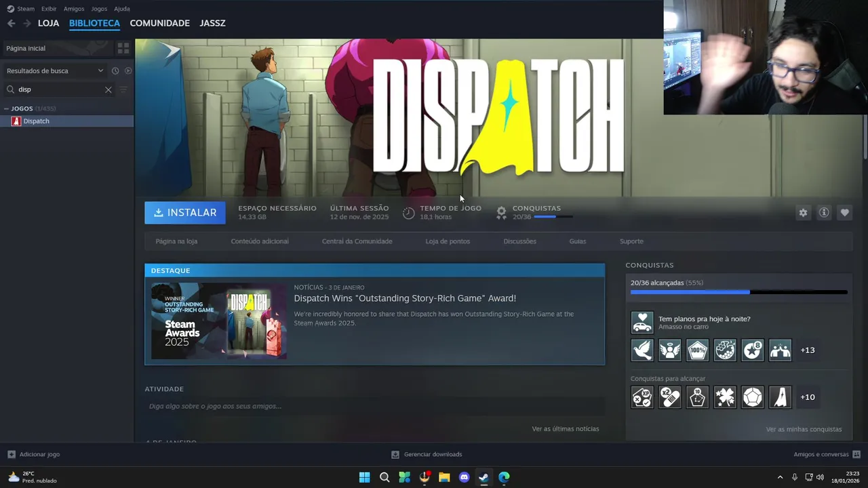Open Gerenciar downloads
Image resolution: width=868 pixels, height=488 pixels.
[x=427, y=454]
